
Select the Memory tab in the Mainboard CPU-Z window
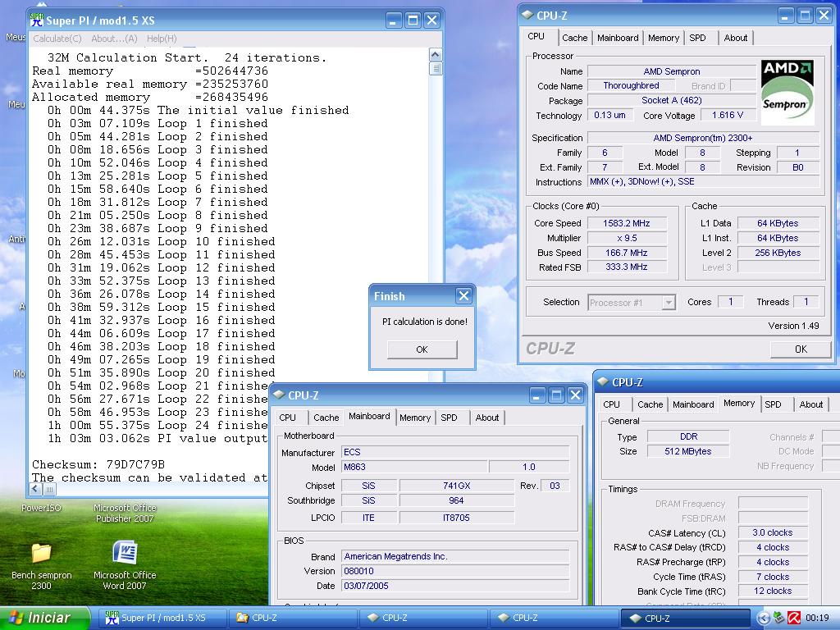click(x=415, y=418)
